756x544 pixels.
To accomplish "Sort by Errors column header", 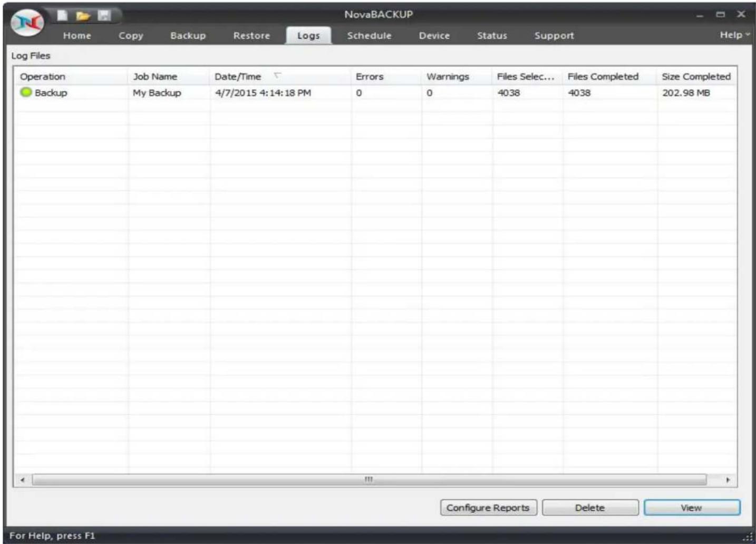I will tap(386, 76).
